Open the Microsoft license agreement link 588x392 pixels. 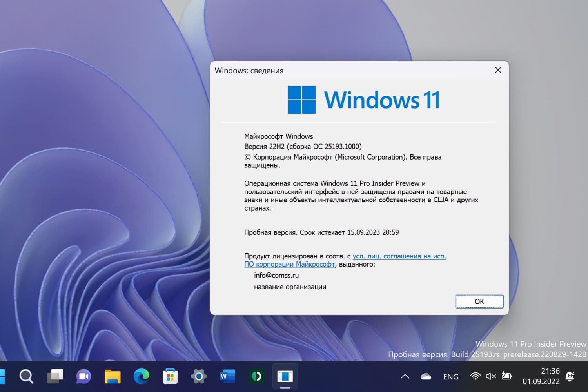[x=399, y=256]
